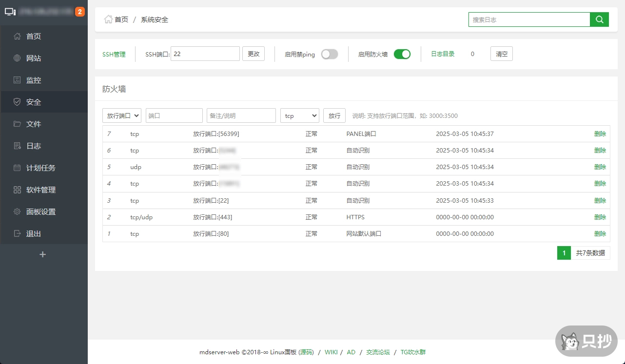625x364 pixels.
Task: Click the 文件 folder icon in sidebar
Action: 17,124
